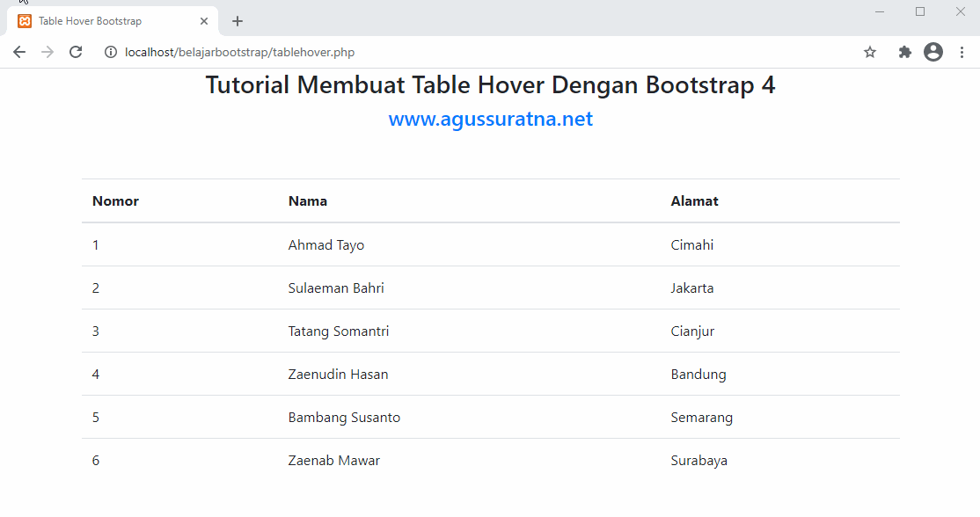Viewport: 980px width, 517px height.
Task: Click the page title heading text
Action: 490,85
